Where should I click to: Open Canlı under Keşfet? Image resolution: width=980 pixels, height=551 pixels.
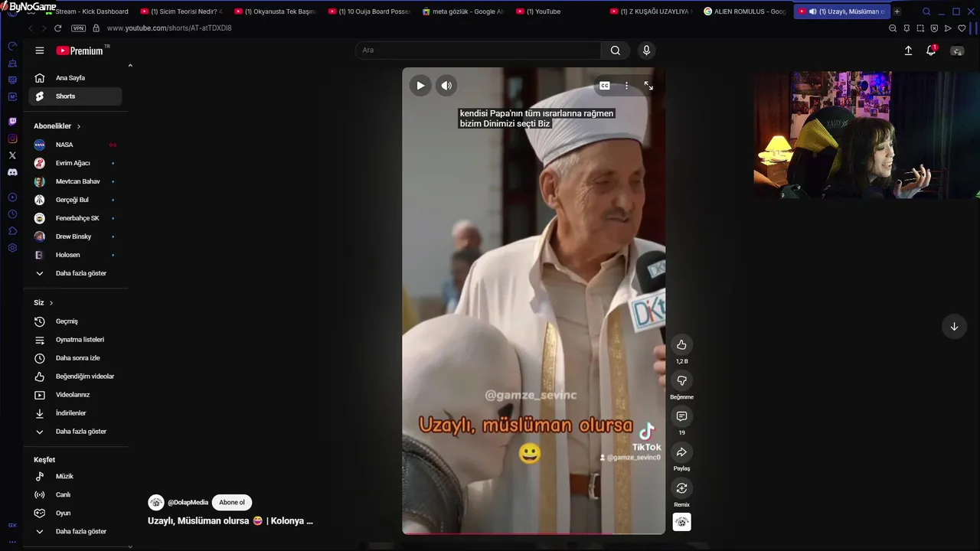[x=75, y=495]
